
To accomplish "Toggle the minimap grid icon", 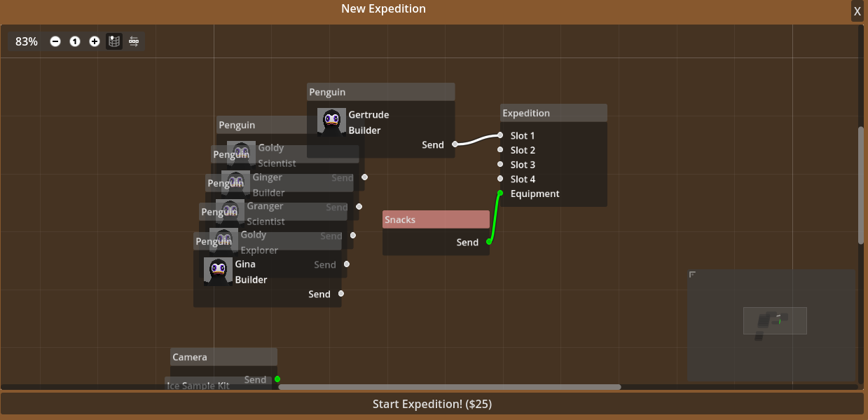I will click(x=114, y=41).
